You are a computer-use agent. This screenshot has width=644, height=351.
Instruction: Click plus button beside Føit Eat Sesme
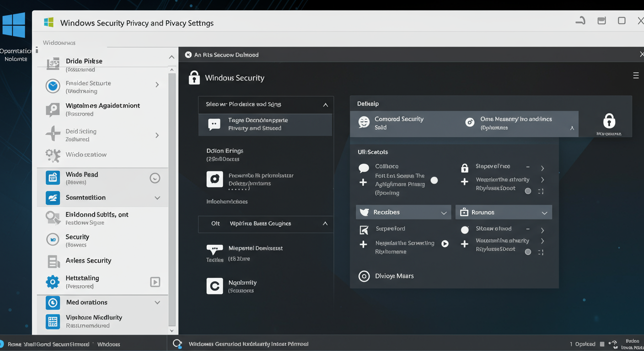pos(363,182)
